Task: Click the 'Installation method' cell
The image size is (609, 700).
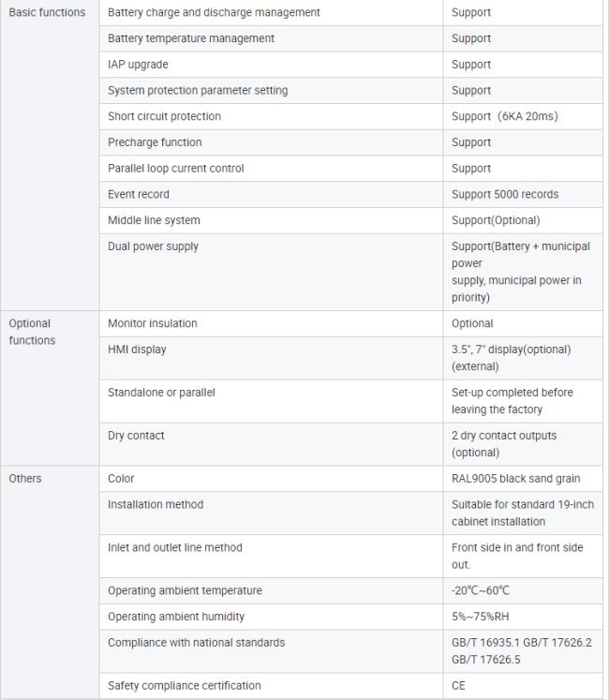Action: click(x=156, y=505)
